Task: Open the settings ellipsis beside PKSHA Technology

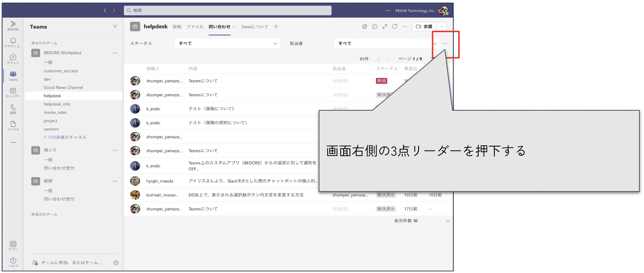Action: click(388, 11)
